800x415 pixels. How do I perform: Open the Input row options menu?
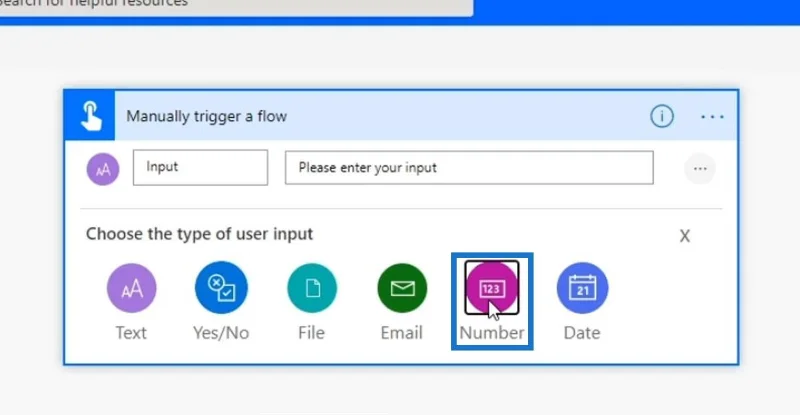tap(700, 168)
